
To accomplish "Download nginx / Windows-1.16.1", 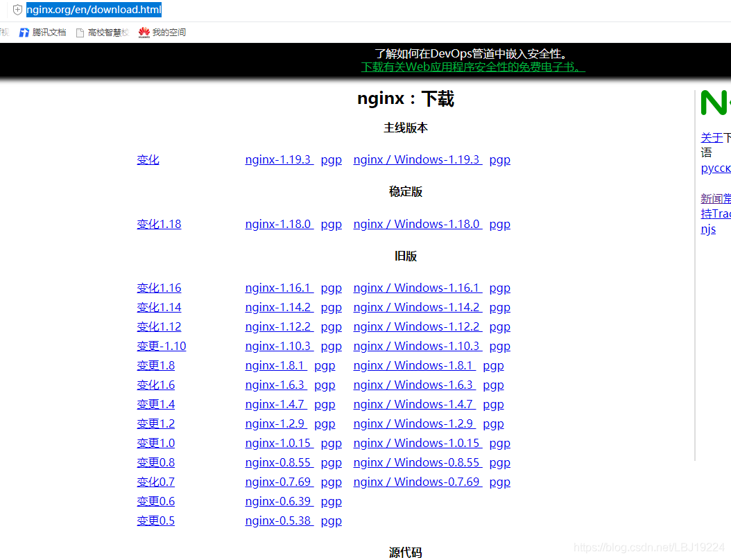I will [418, 288].
